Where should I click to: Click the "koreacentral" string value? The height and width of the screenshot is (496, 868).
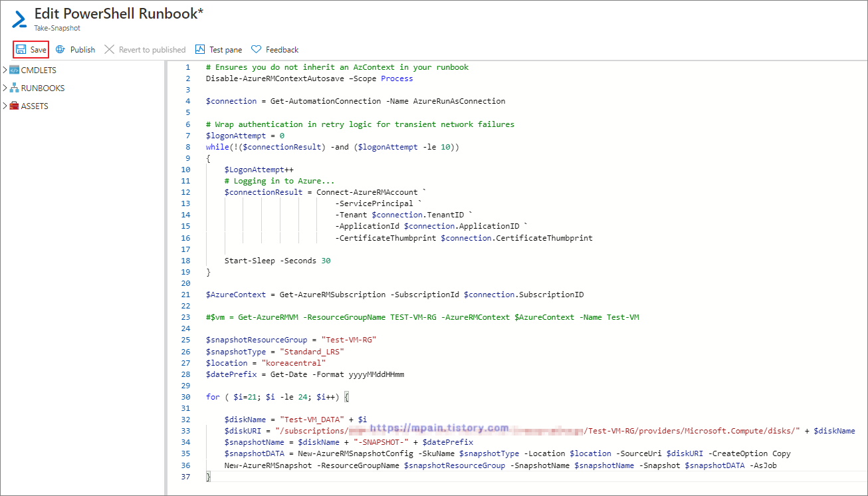click(x=293, y=363)
